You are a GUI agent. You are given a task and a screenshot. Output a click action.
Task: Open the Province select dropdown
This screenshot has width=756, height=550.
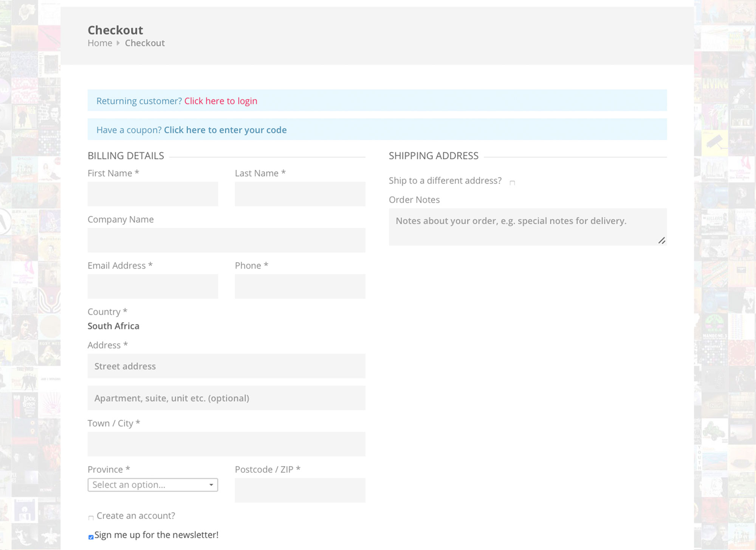(x=147, y=485)
